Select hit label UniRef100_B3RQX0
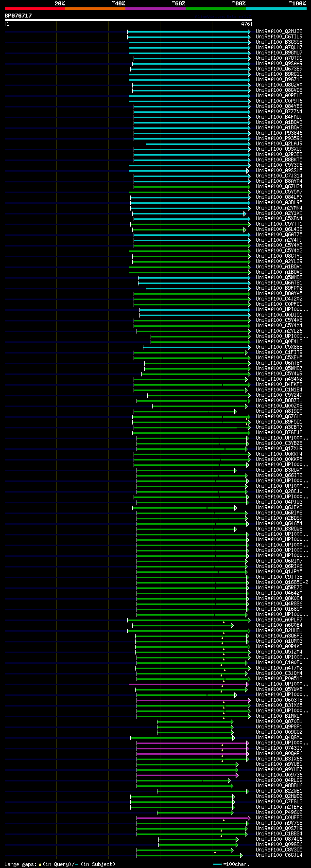311x868 pixels. click(279, 470)
